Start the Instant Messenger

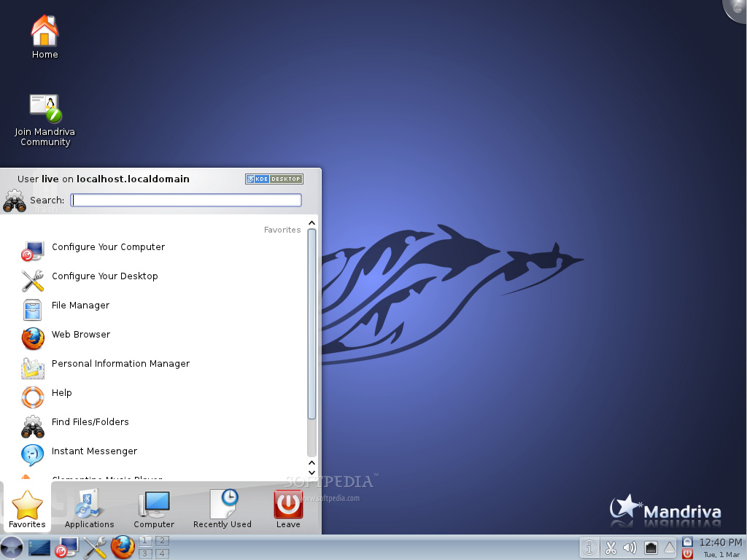point(94,451)
